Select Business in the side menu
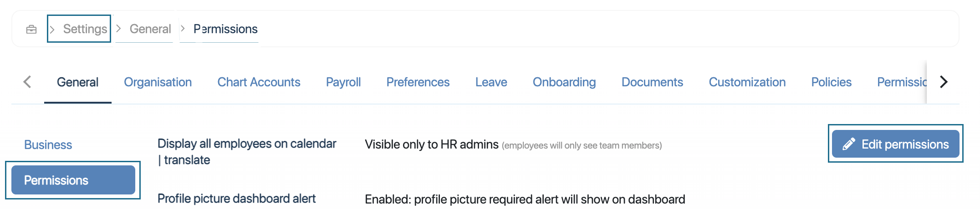The width and height of the screenshot is (980, 209). (x=48, y=145)
